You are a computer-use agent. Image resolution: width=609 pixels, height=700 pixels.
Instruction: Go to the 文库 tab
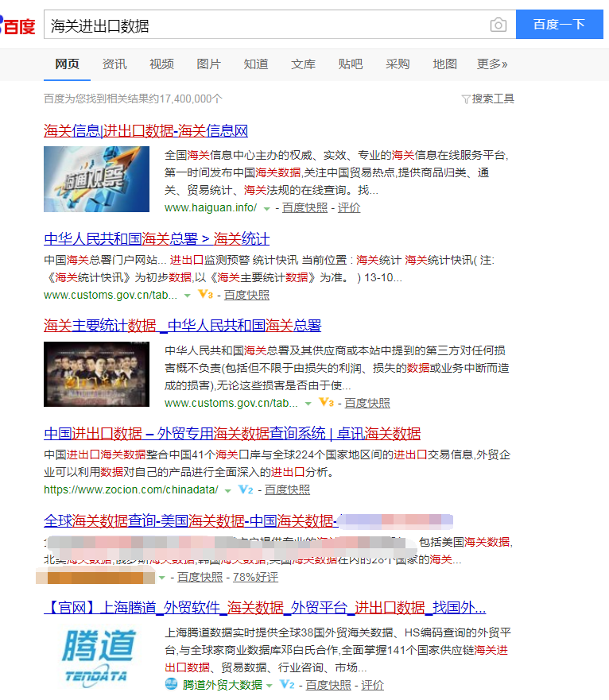(x=304, y=64)
